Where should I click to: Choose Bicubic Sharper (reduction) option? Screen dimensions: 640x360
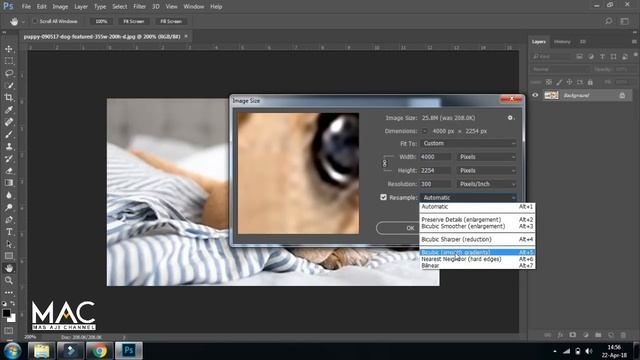[x=477, y=239]
